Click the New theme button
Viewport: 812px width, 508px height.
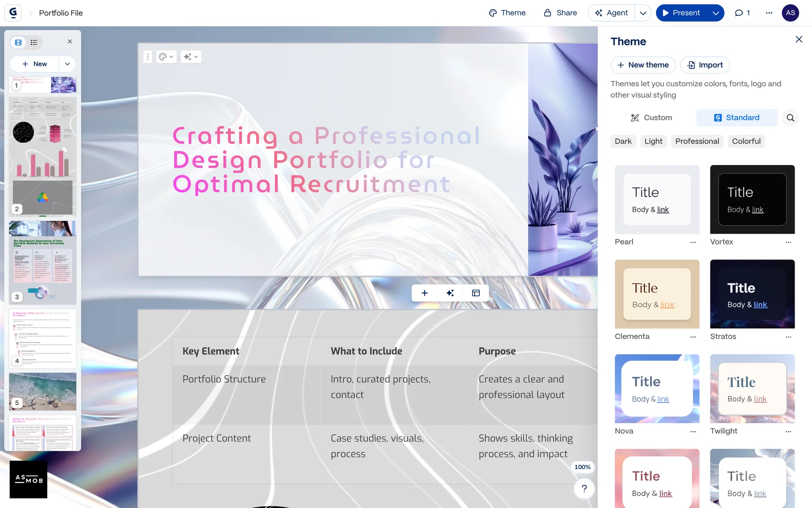[643, 65]
